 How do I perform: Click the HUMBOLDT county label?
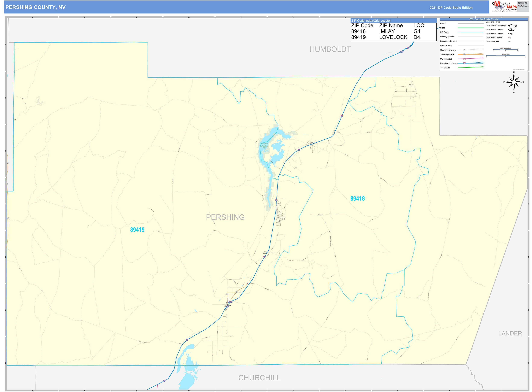point(330,49)
